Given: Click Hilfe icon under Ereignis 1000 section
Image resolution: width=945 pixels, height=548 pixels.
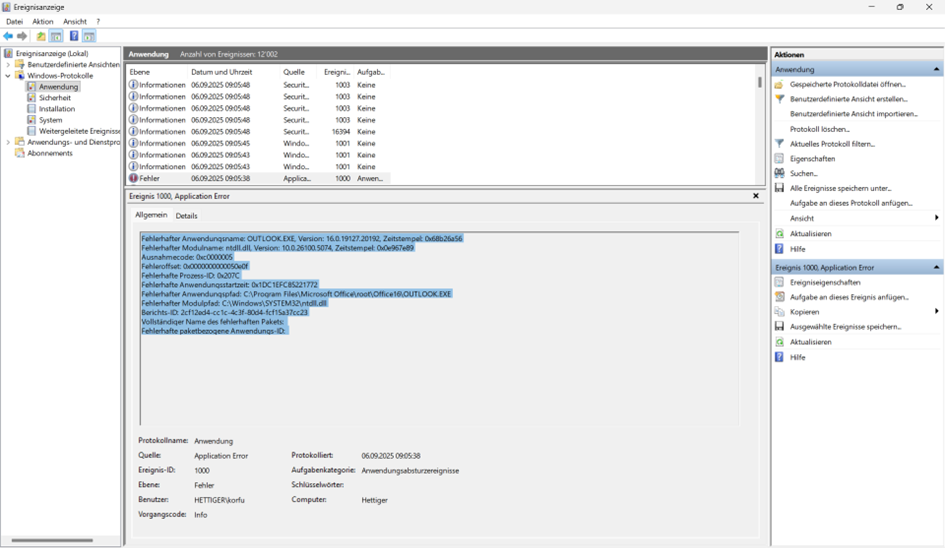Looking at the screenshot, I should click(779, 357).
